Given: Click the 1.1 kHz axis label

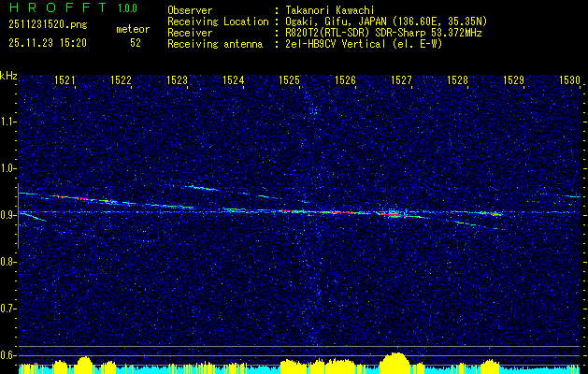Looking at the screenshot, I should point(8,122).
